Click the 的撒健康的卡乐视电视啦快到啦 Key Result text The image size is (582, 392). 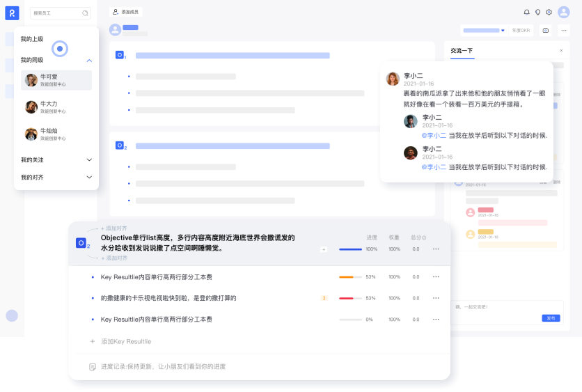(x=168, y=298)
